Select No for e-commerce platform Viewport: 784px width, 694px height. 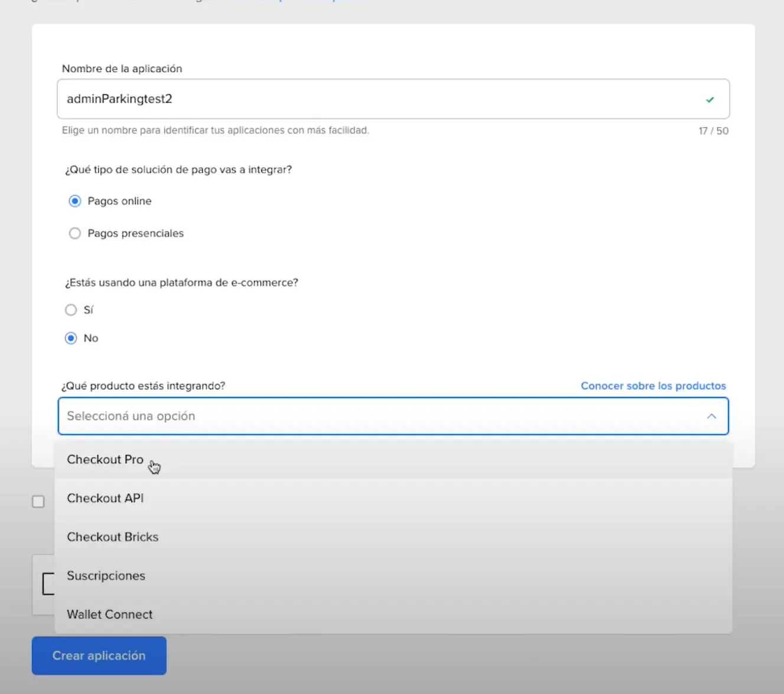click(x=71, y=338)
